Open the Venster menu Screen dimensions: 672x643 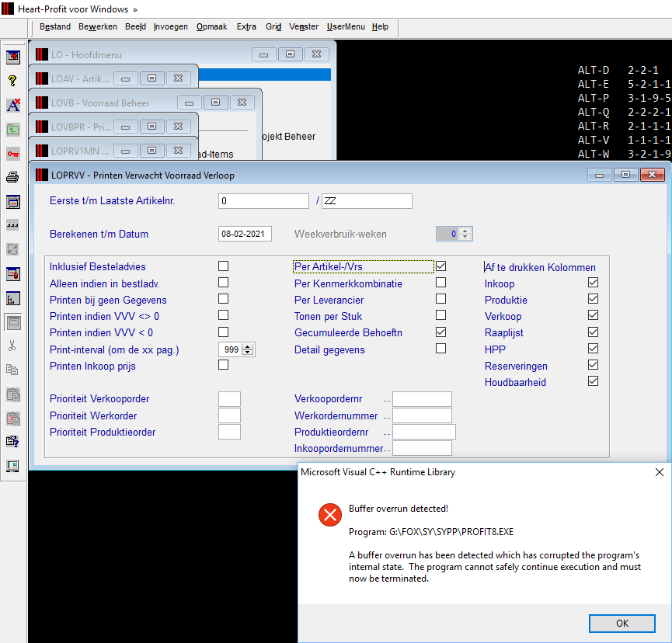click(304, 26)
